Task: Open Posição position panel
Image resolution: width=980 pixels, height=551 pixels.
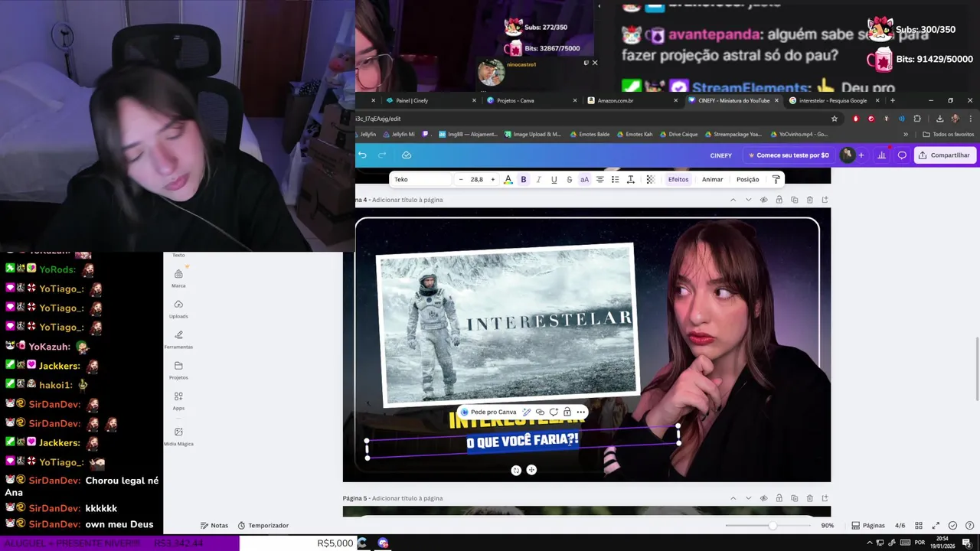Action: pyautogui.click(x=748, y=180)
